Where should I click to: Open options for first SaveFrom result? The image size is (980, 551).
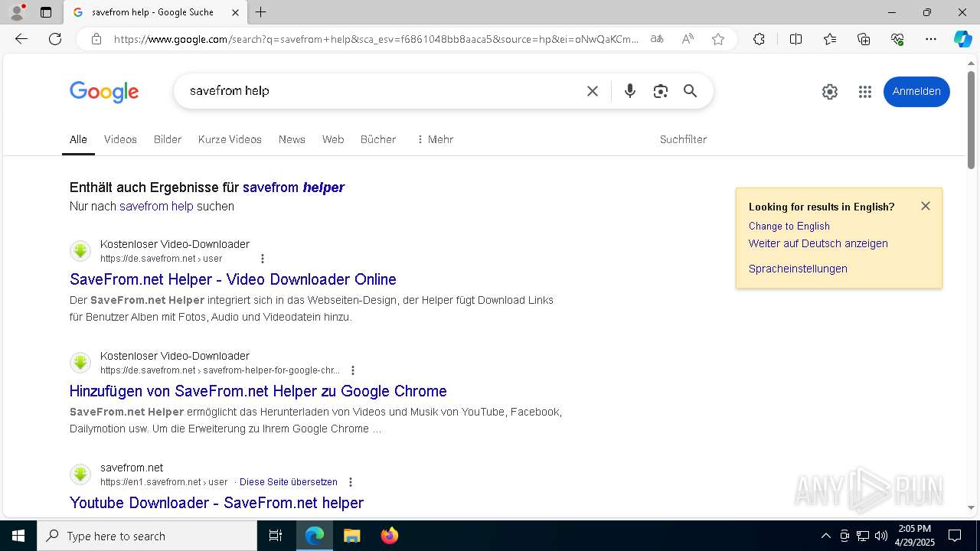(263, 259)
